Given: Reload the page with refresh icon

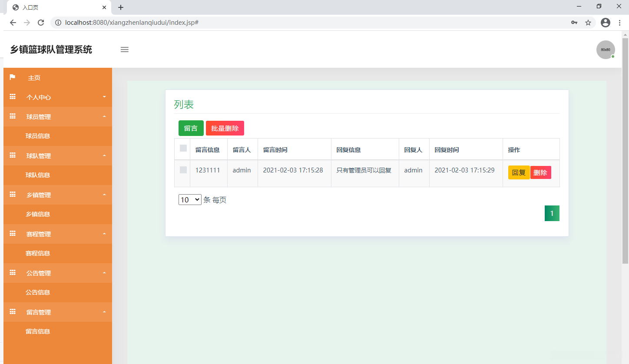Looking at the screenshot, I should tap(41, 23).
